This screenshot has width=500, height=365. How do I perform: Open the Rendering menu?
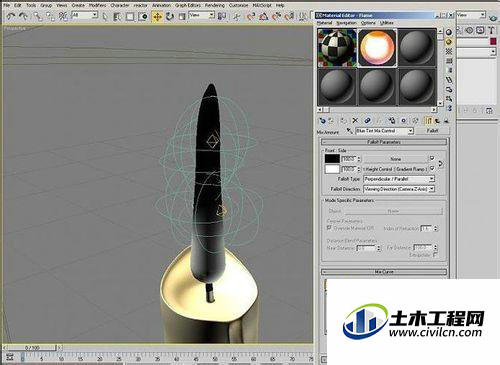tap(215, 5)
